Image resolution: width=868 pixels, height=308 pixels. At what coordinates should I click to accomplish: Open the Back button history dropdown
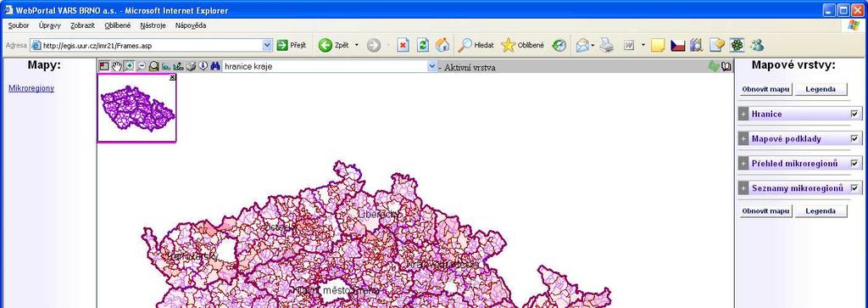click(357, 46)
